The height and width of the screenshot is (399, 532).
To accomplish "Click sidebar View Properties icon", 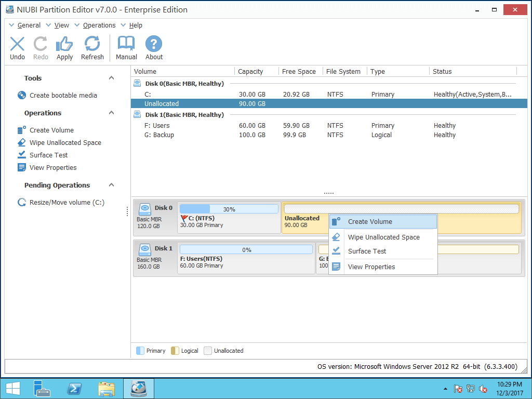I will pos(22,167).
